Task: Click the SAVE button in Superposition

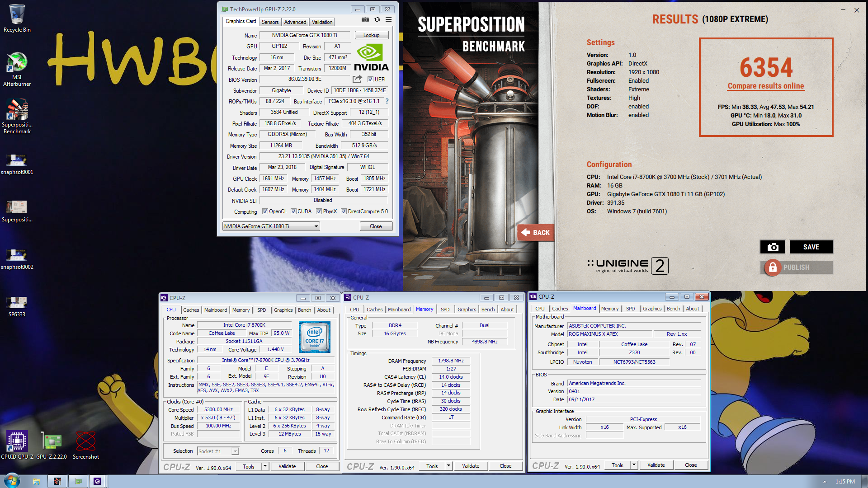Action: (811, 247)
